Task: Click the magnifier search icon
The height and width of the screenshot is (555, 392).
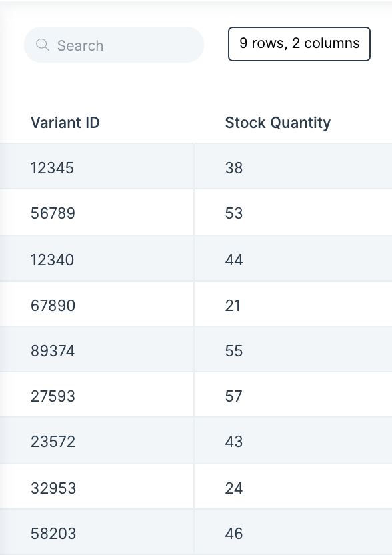Action: 43,45
